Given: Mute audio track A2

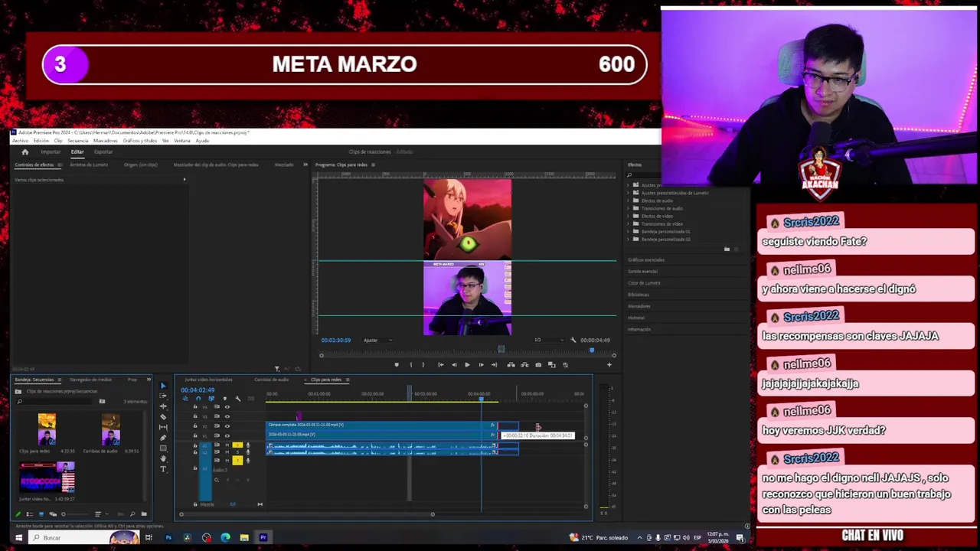Looking at the screenshot, I should click(227, 453).
